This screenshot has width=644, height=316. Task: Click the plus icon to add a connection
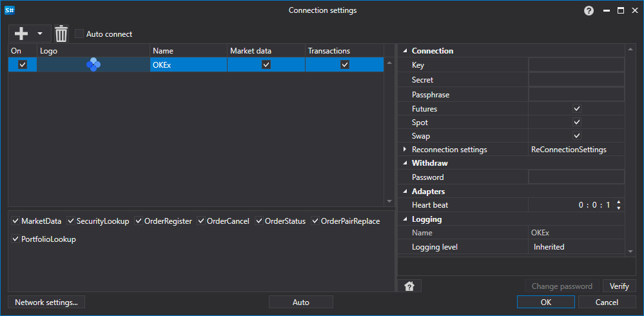[x=21, y=34]
